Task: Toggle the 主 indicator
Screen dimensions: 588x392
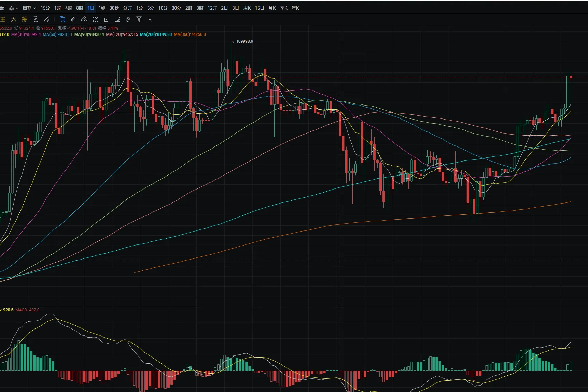Action: 3,19
